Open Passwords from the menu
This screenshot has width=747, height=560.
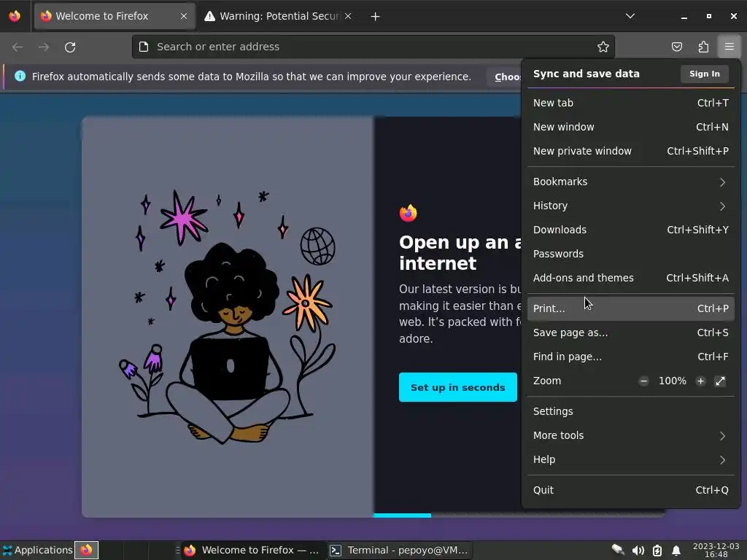click(x=631, y=254)
